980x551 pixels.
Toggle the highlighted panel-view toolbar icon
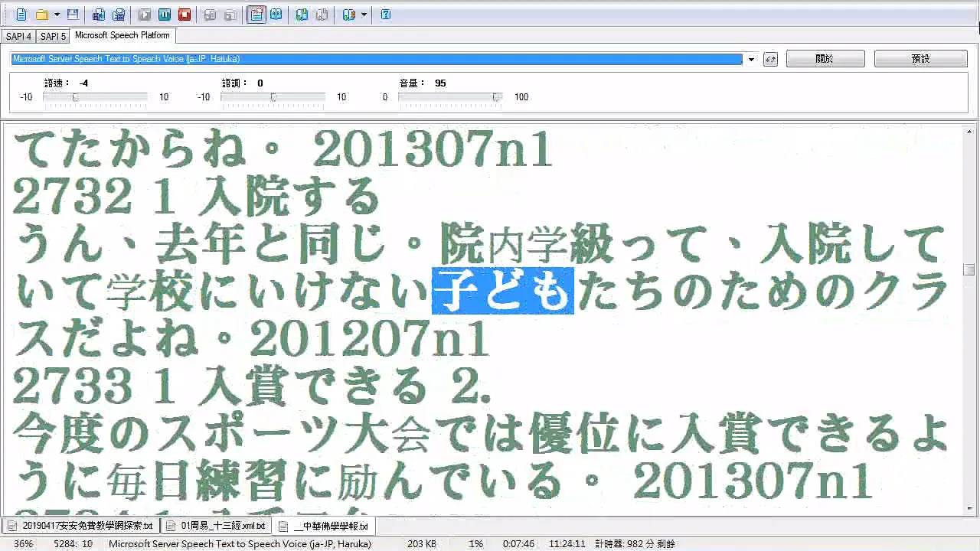pyautogui.click(x=256, y=15)
